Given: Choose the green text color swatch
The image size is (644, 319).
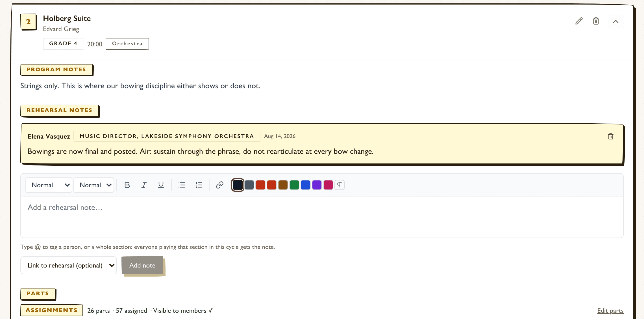Looking at the screenshot, I should 294,185.
